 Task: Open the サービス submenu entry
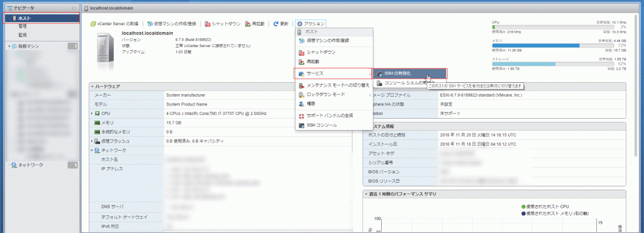(x=333, y=73)
